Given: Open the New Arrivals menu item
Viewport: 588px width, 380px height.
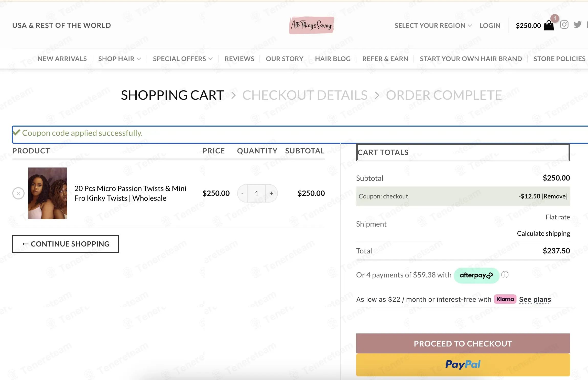Looking at the screenshot, I should (x=62, y=59).
